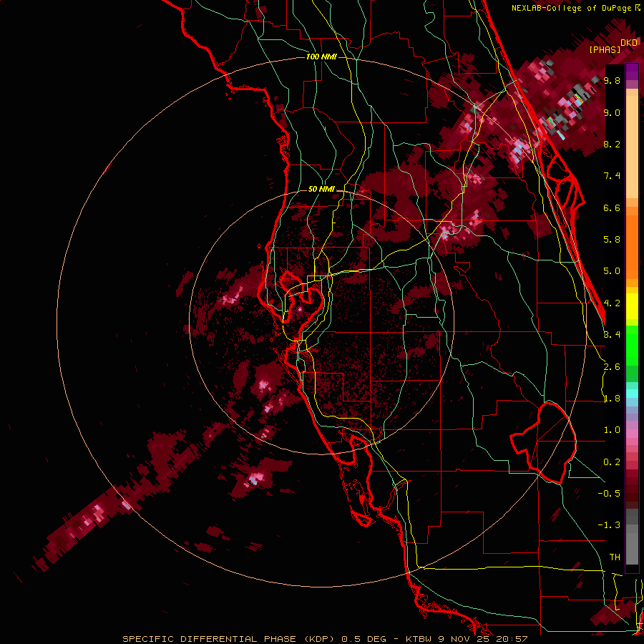Click the 5.8 color scale value
The image size is (644, 644).
tap(612, 240)
